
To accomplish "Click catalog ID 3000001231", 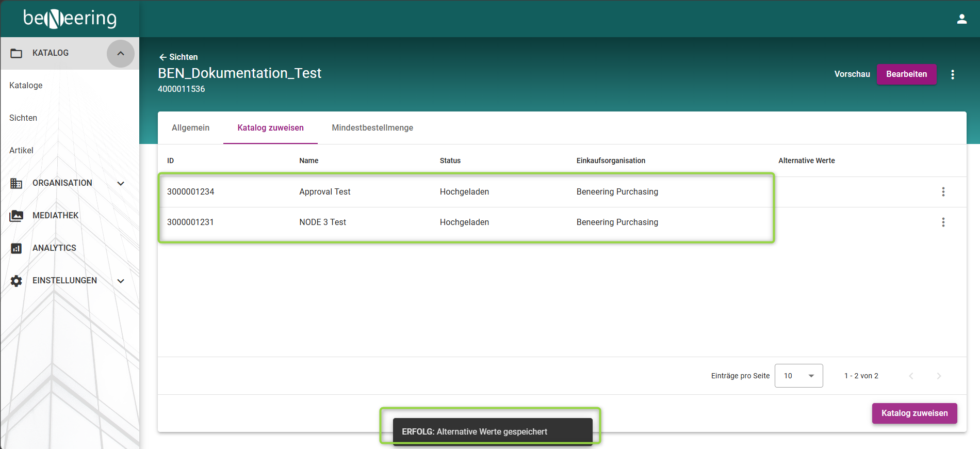I will [x=190, y=222].
